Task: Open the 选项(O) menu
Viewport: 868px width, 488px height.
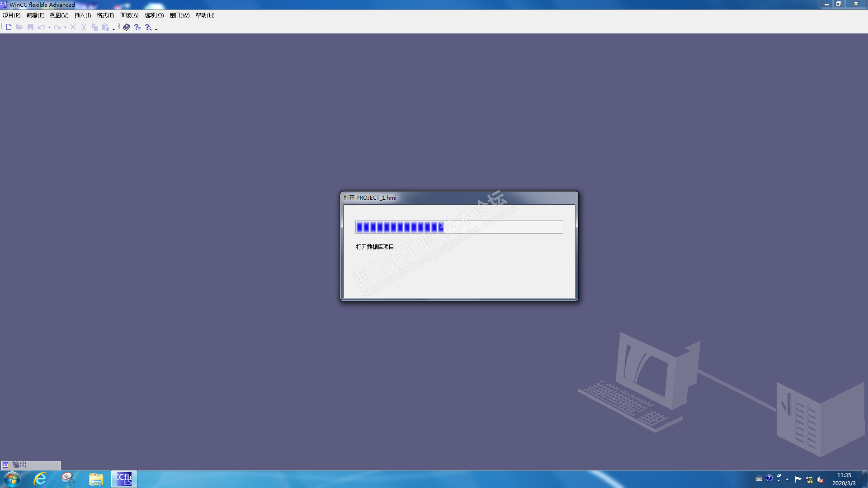Action: (154, 15)
